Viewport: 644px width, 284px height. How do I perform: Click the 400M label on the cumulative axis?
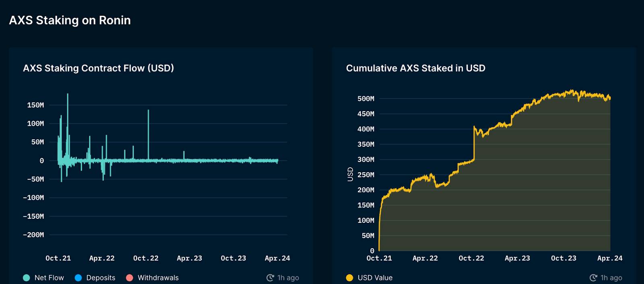[x=366, y=130]
